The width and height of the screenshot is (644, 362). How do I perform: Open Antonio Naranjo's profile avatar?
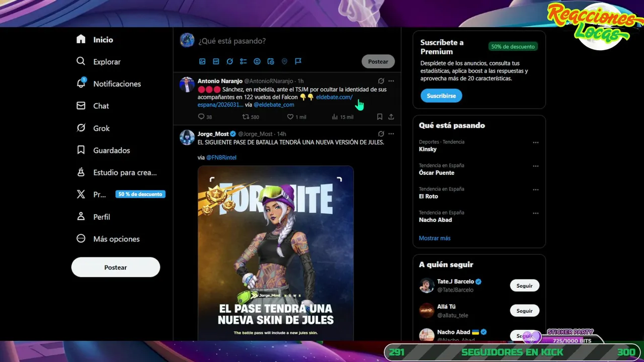[x=187, y=84]
